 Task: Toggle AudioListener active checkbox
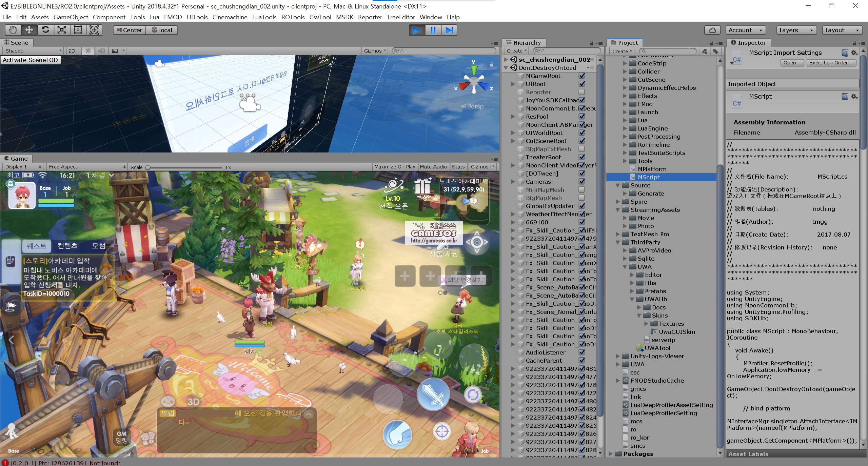pyautogui.click(x=582, y=352)
